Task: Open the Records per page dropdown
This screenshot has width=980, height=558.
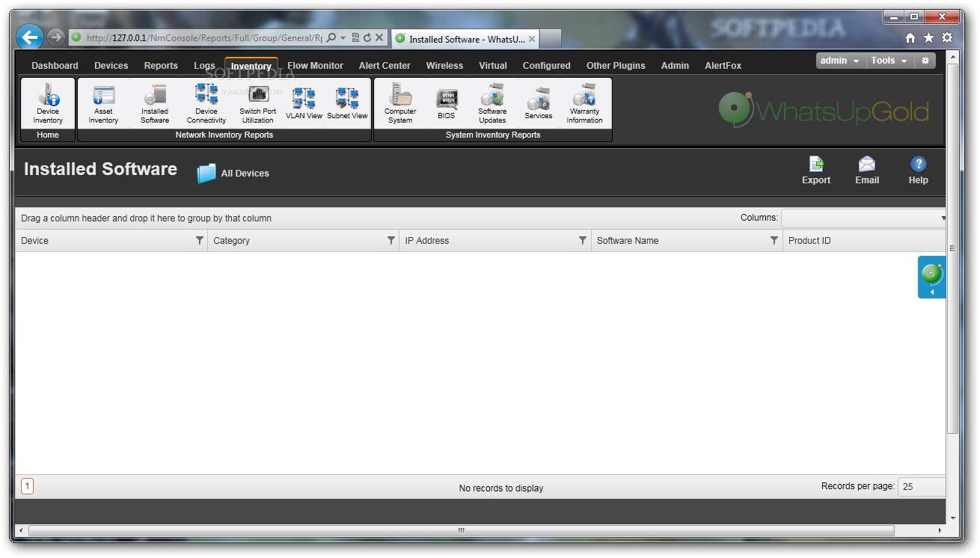Action: pyautogui.click(x=922, y=486)
